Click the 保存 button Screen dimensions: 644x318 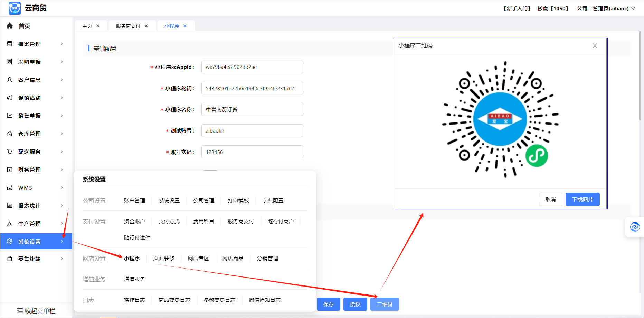pos(329,304)
